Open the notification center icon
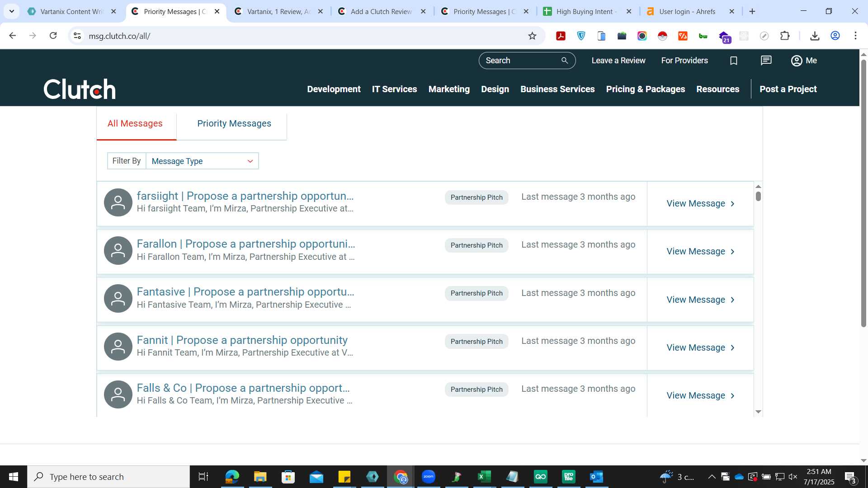The width and height of the screenshot is (868, 488). (850, 477)
